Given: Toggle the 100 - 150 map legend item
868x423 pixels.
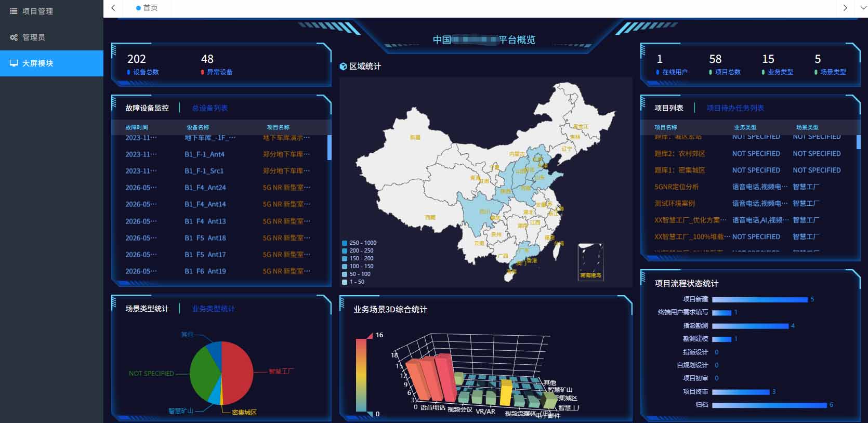Looking at the screenshot, I should click(358, 266).
